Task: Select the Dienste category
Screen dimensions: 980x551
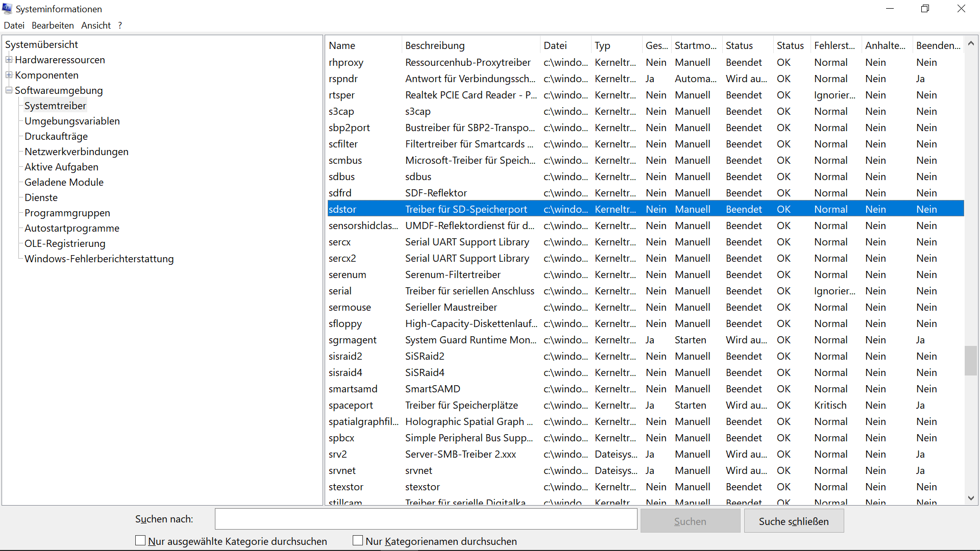Action: click(41, 197)
